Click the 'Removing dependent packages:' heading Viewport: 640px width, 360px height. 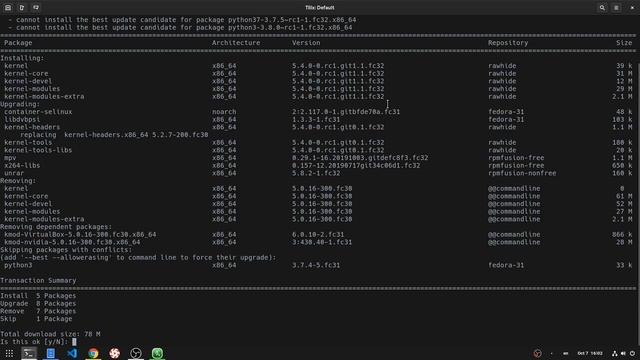(56, 227)
